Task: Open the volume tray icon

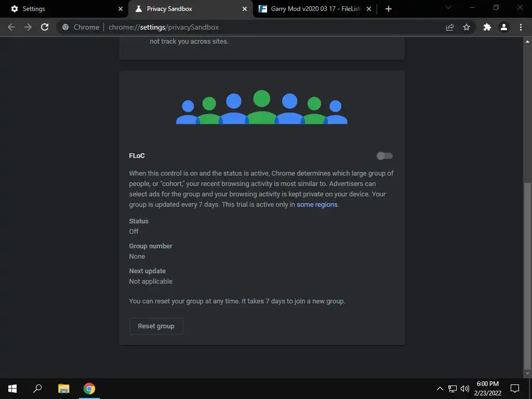Action: [465, 389]
